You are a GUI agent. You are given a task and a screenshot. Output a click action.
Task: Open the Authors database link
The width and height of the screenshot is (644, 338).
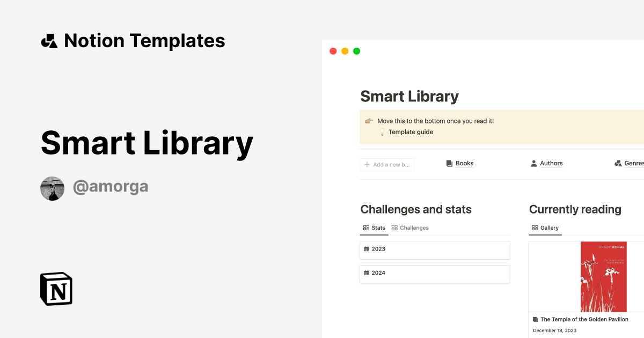pyautogui.click(x=551, y=164)
